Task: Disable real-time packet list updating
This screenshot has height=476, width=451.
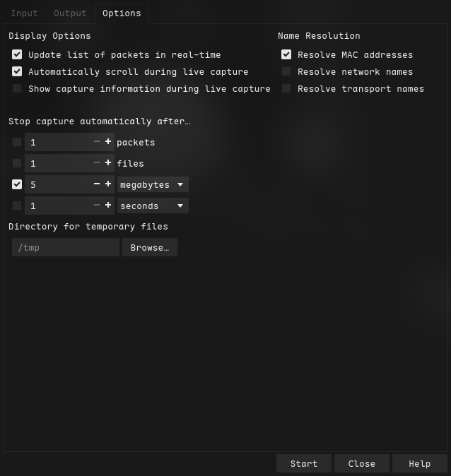Action: click(x=17, y=54)
